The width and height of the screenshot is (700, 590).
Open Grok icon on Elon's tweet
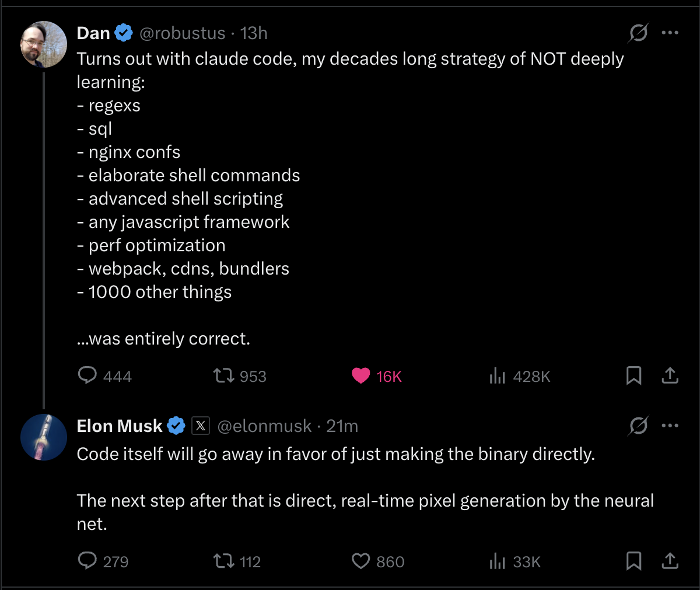click(638, 426)
